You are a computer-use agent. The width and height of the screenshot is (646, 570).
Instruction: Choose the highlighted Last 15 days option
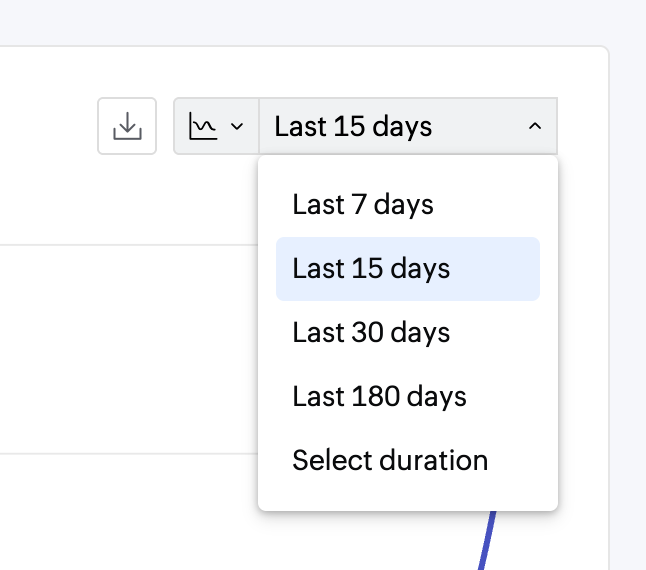point(371,269)
